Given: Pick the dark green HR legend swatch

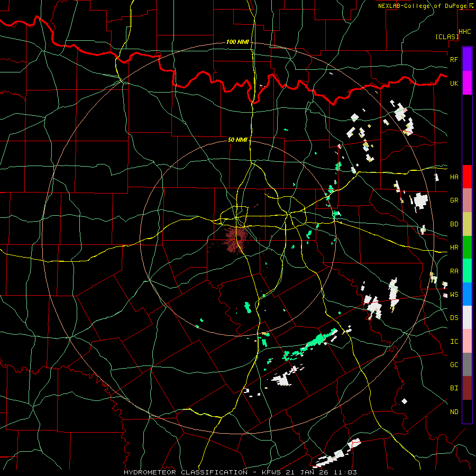Looking at the screenshot, I should [467, 247].
